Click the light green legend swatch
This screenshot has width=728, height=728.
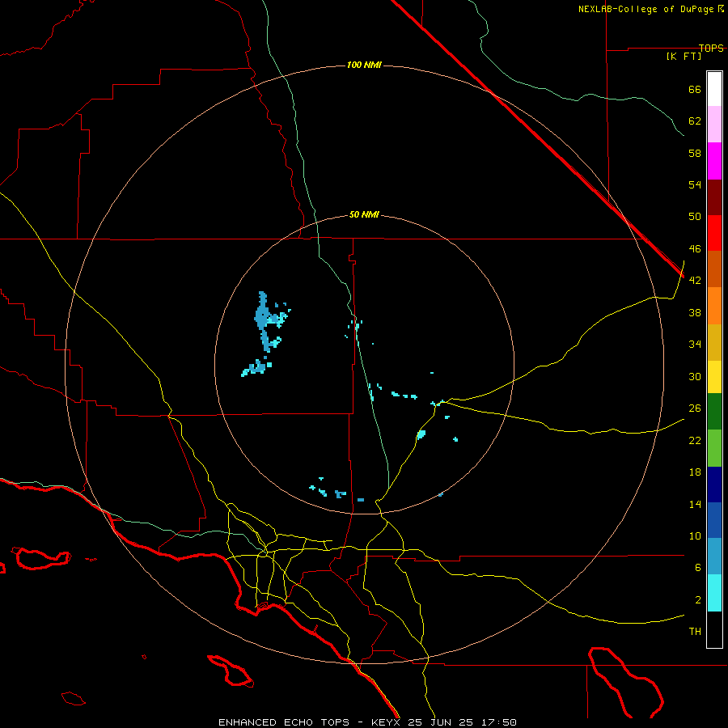(714, 448)
